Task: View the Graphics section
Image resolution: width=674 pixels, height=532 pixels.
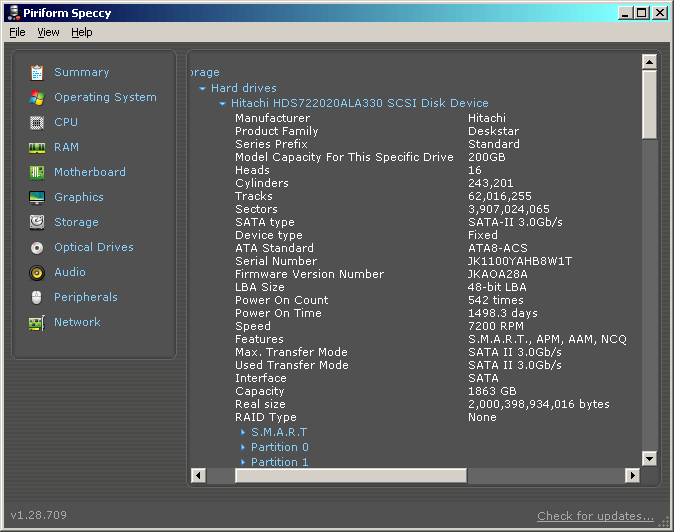Action: [x=79, y=197]
